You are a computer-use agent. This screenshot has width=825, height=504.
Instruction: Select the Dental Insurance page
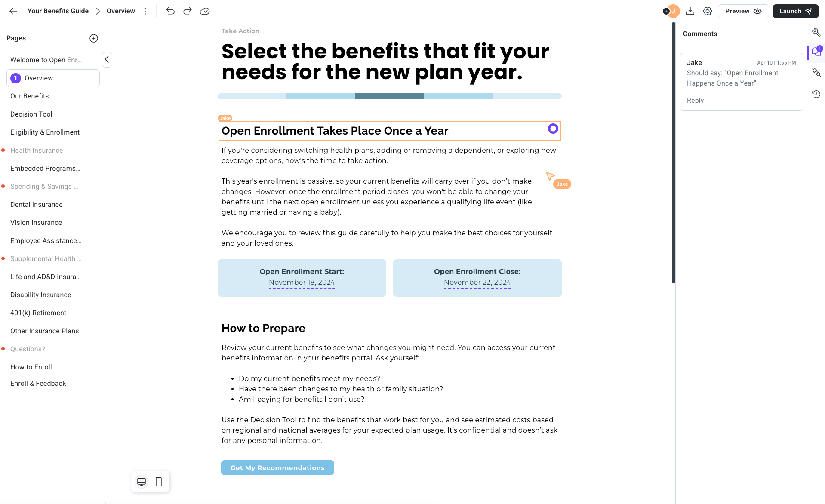37,204
